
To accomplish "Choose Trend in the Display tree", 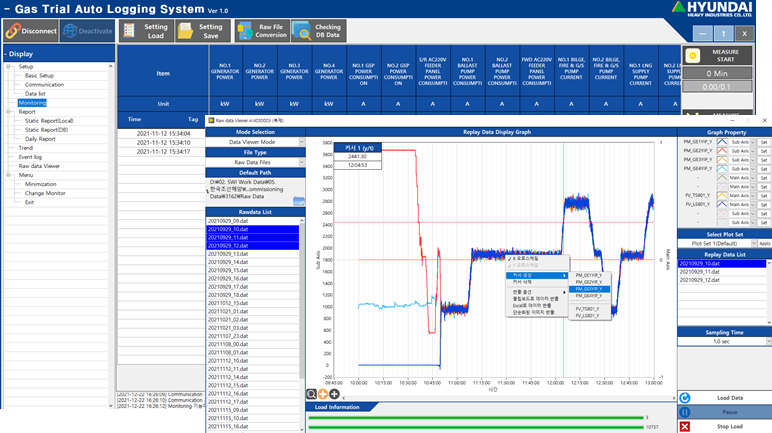I will [x=27, y=147].
